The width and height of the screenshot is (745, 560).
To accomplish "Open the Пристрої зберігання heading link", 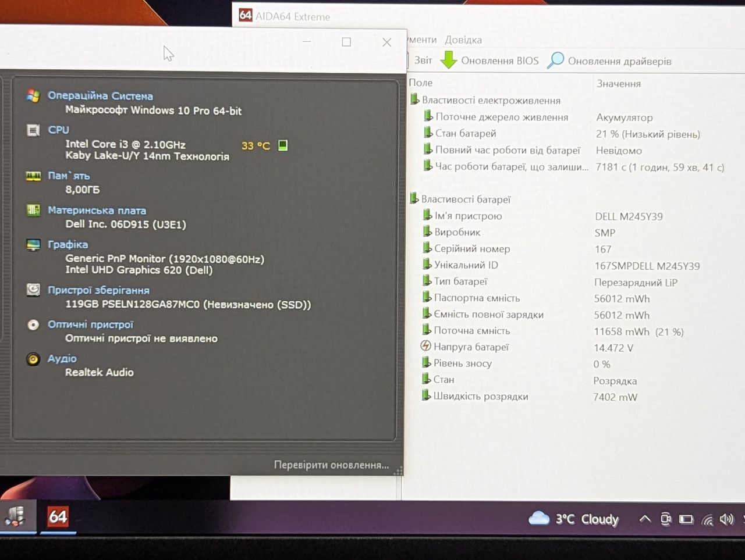I will point(98,290).
